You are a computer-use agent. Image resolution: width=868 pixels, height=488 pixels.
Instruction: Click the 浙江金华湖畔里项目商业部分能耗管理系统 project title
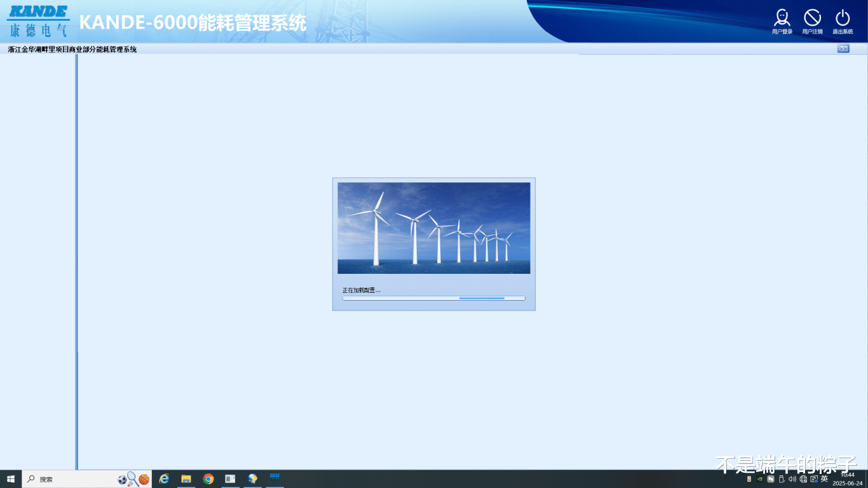point(72,49)
